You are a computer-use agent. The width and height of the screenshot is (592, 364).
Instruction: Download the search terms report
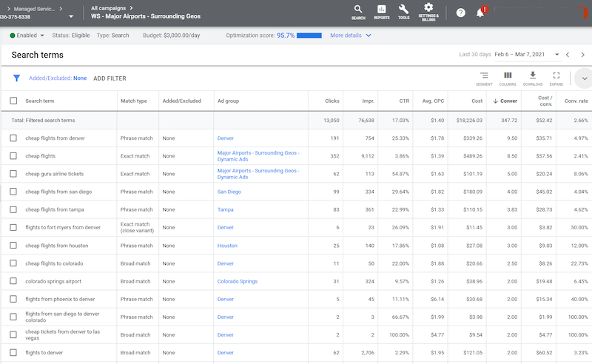[x=532, y=78]
